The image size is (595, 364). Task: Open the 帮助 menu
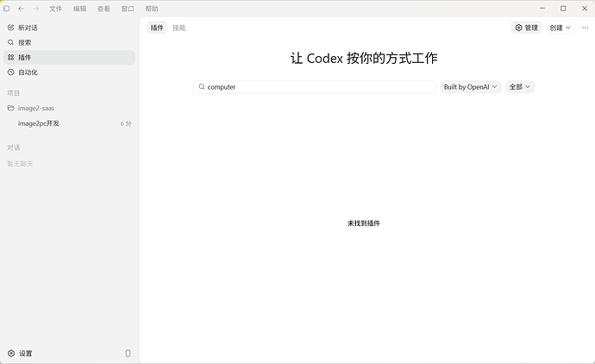coord(152,9)
